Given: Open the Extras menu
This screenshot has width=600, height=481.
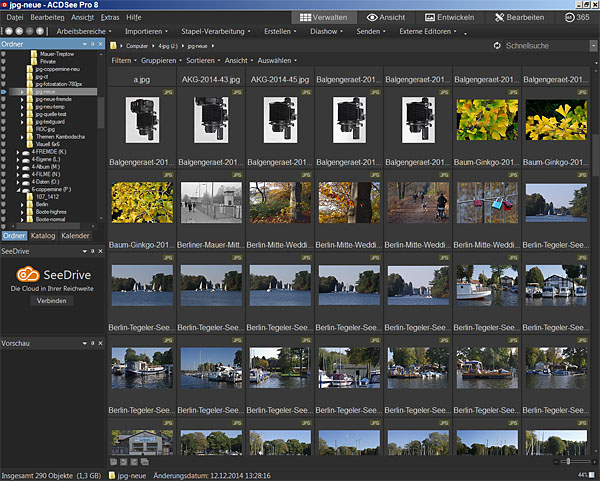Looking at the screenshot, I should [110, 18].
